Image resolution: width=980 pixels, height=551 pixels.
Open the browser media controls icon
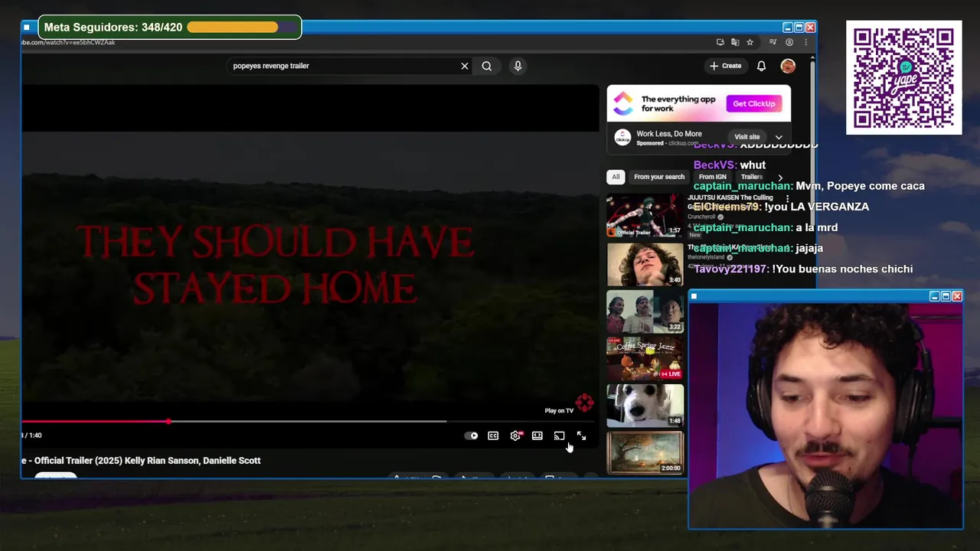773,42
